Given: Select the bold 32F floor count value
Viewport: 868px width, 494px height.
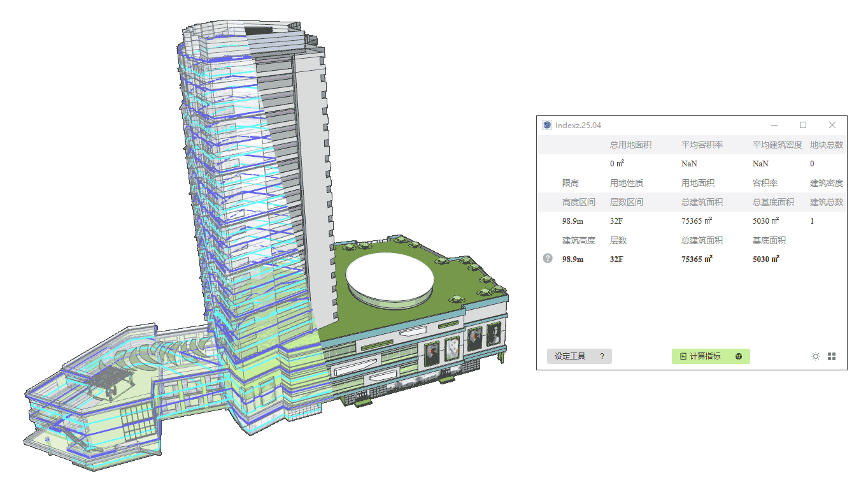Looking at the screenshot, I should pyautogui.click(x=616, y=259).
